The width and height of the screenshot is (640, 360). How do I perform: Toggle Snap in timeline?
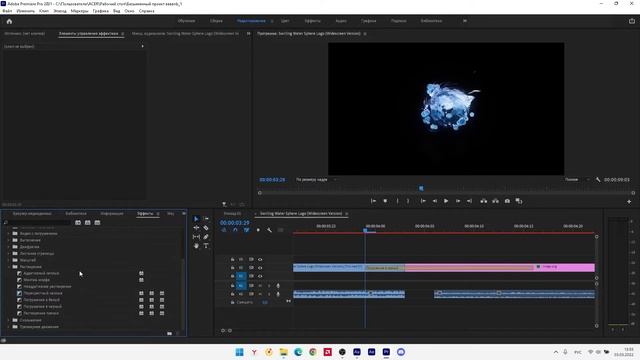click(235, 230)
